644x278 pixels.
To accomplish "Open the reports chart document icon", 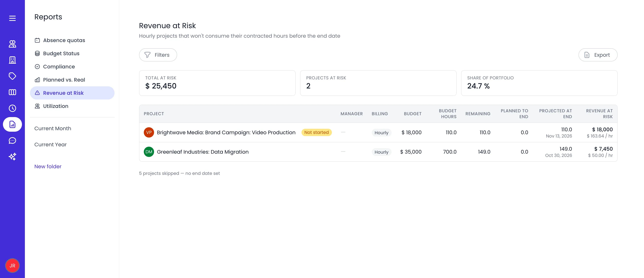I will (12, 124).
